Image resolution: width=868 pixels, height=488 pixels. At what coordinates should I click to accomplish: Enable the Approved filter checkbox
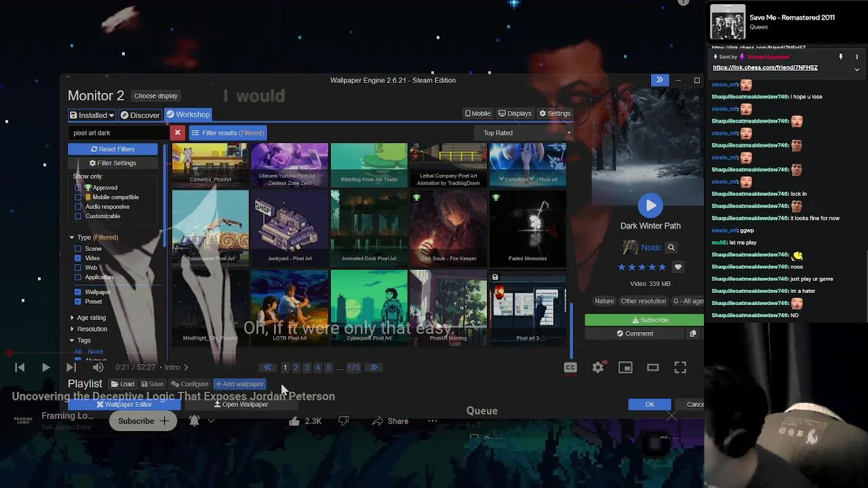coord(78,188)
